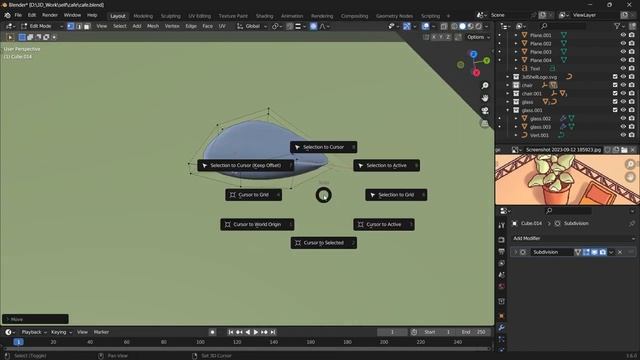Screen dimensions: 640x360
Task: Toggle X axis mirror button
Action: point(434,37)
